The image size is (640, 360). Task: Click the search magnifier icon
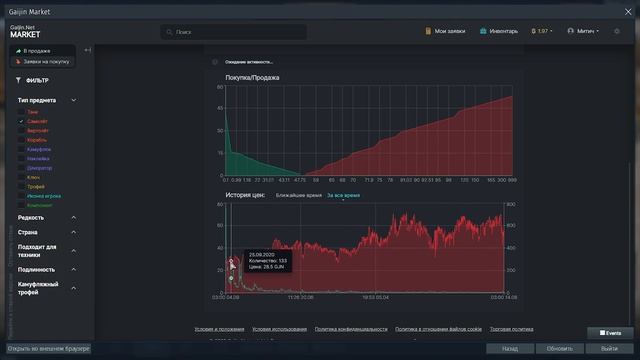[x=169, y=32]
